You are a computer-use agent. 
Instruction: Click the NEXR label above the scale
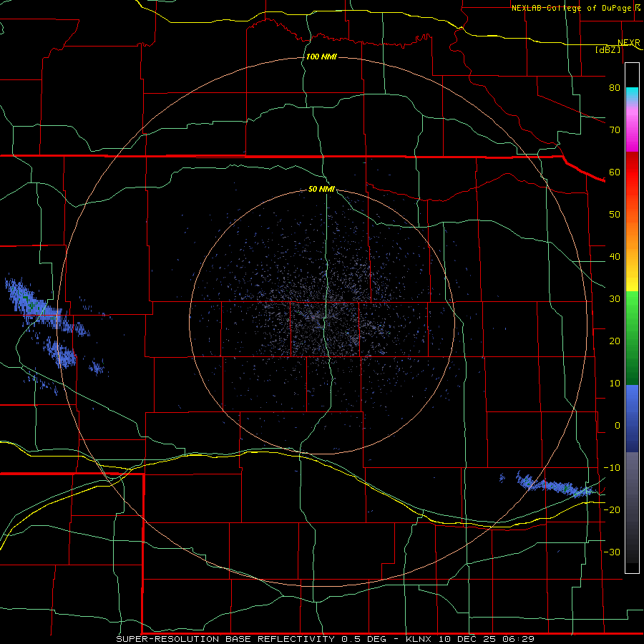coord(629,43)
